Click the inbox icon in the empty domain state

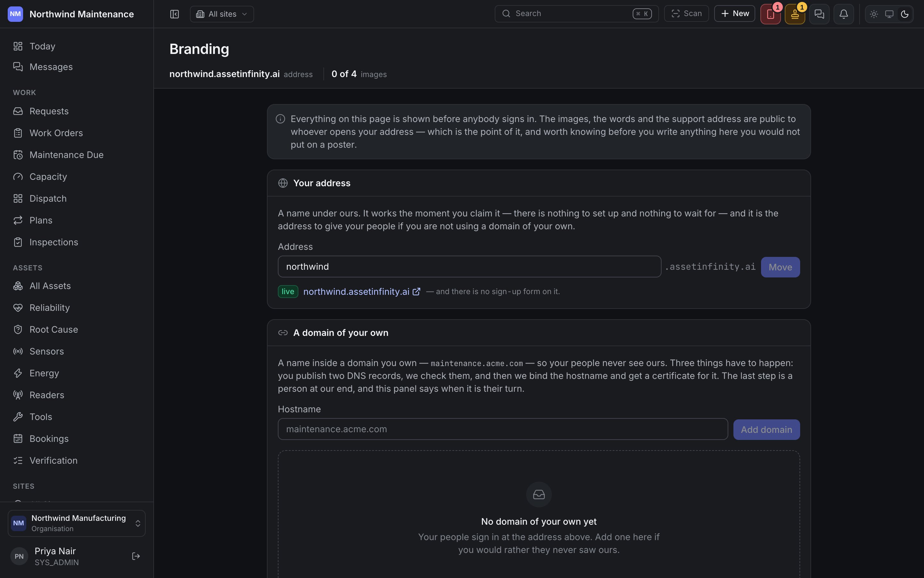539,494
